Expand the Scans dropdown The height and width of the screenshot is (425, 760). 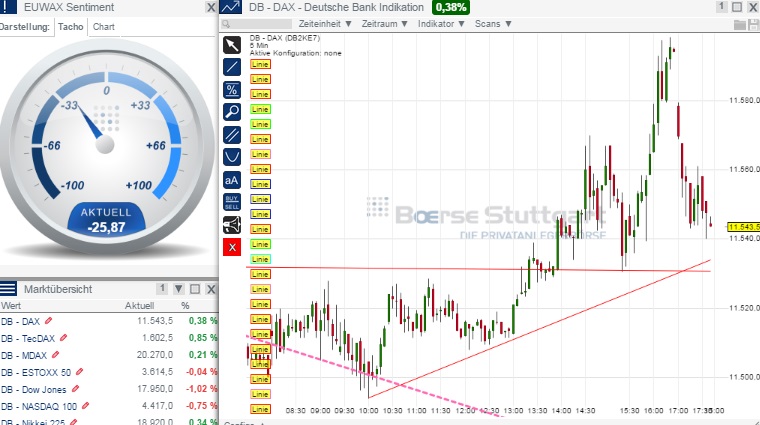point(493,24)
